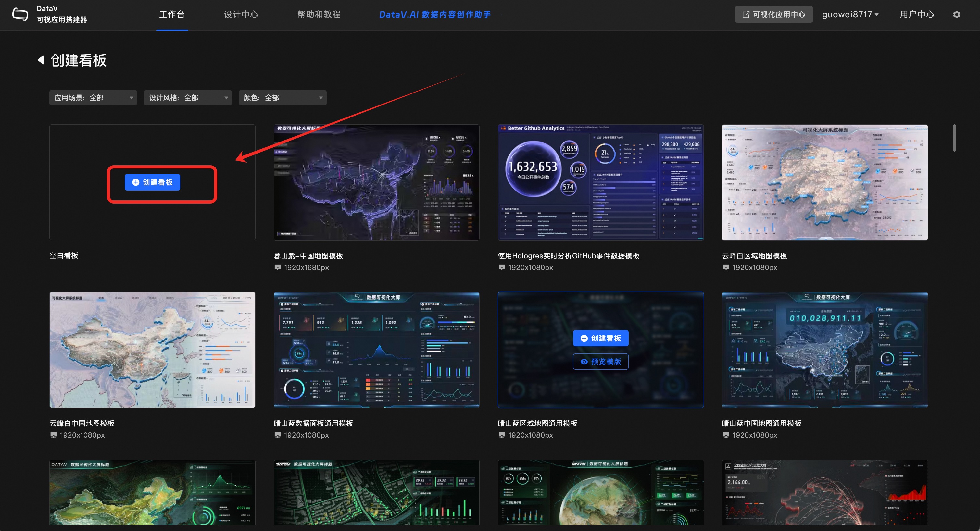Click plus icon on blank 创建看板 button
Screen dimensions: 980x531
[135, 183]
